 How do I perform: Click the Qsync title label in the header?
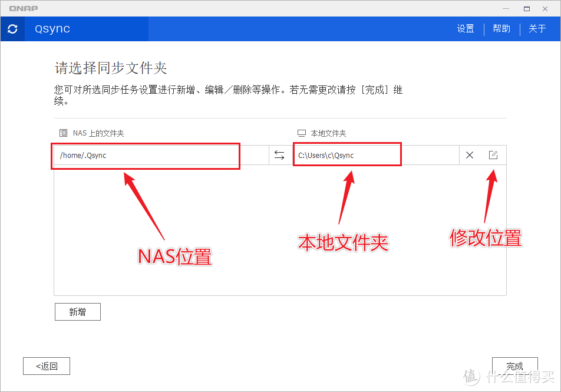(51, 28)
